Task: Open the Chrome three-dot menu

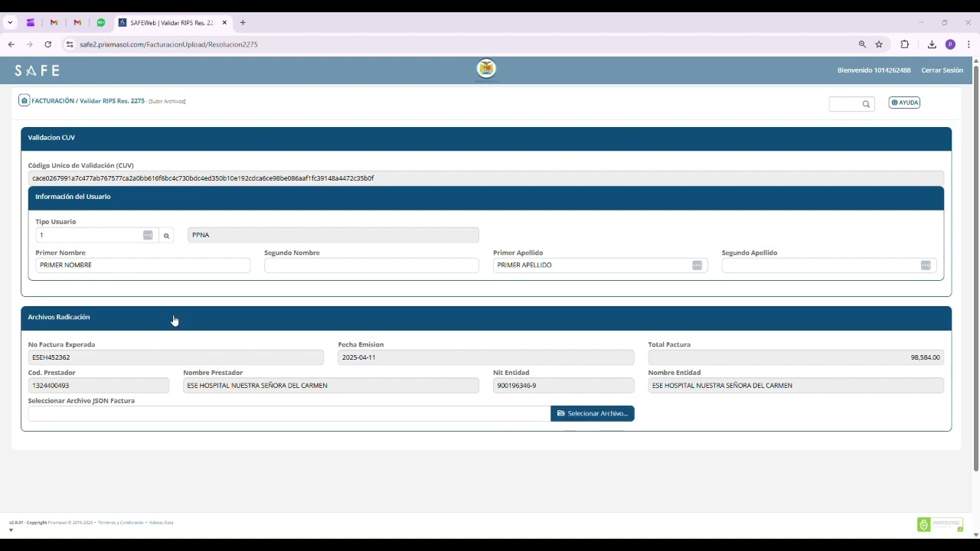Action: [969, 44]
